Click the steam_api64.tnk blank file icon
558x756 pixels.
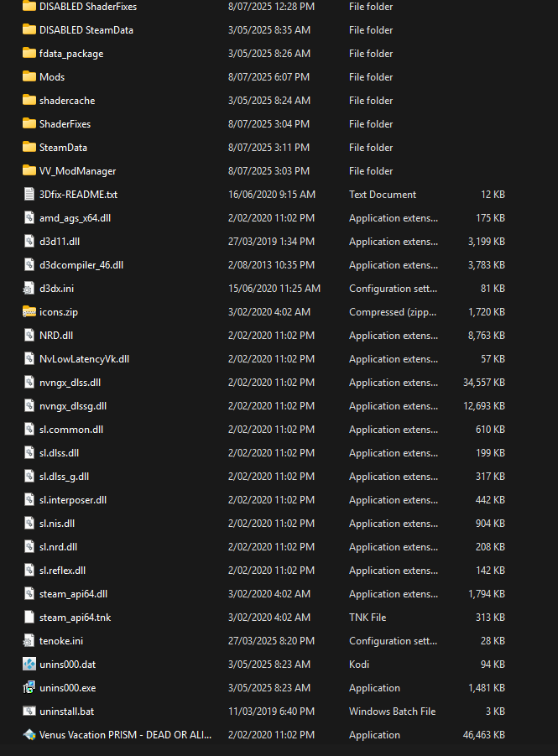29,618
